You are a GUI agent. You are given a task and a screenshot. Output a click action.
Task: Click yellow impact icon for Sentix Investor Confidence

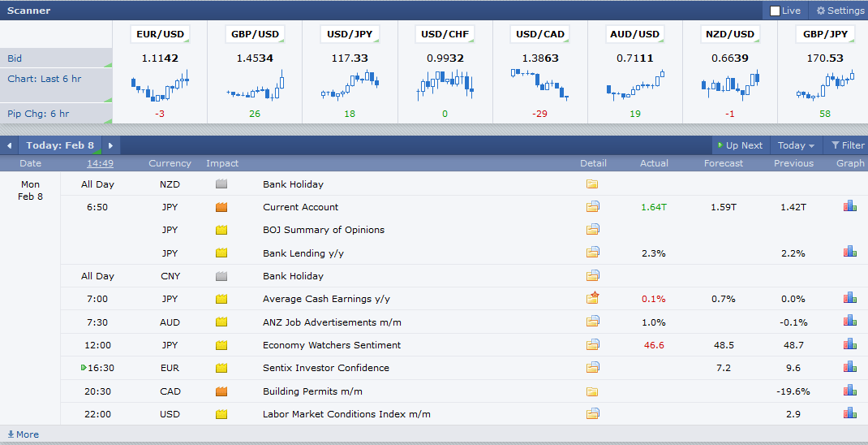point(221,368)
